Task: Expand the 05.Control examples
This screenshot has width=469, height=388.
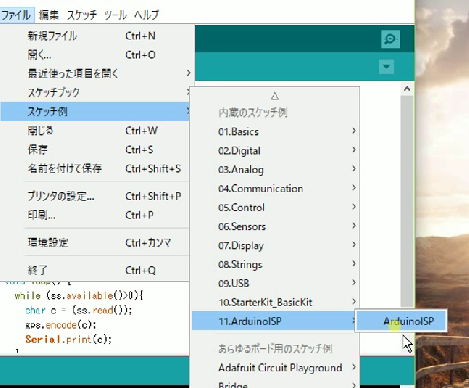Action: click(x=275, y=207)
